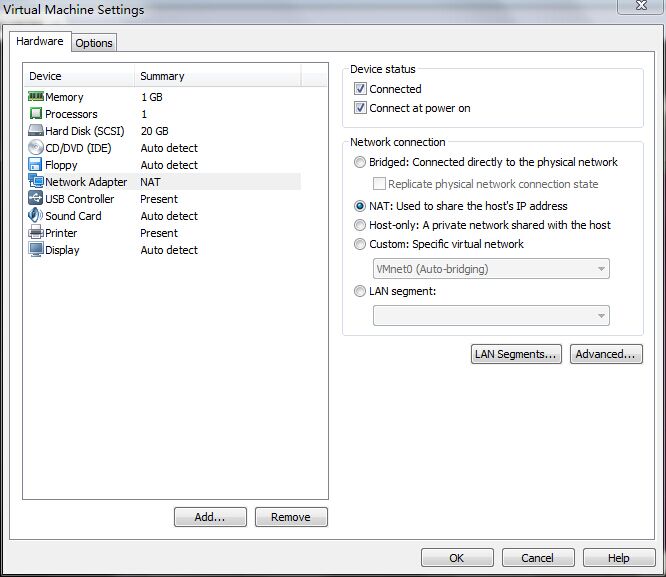Select the Network Adapter label
The image size is (666, 577).
coord(86,182)
